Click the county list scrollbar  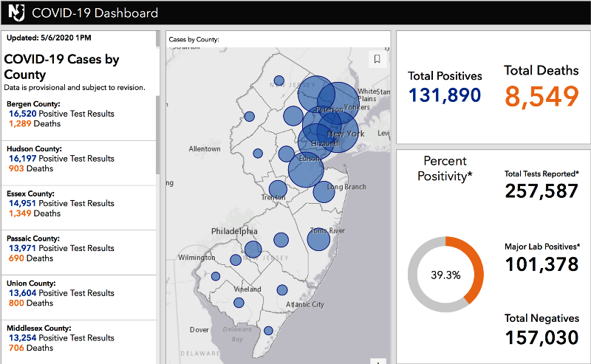point(158,134)
